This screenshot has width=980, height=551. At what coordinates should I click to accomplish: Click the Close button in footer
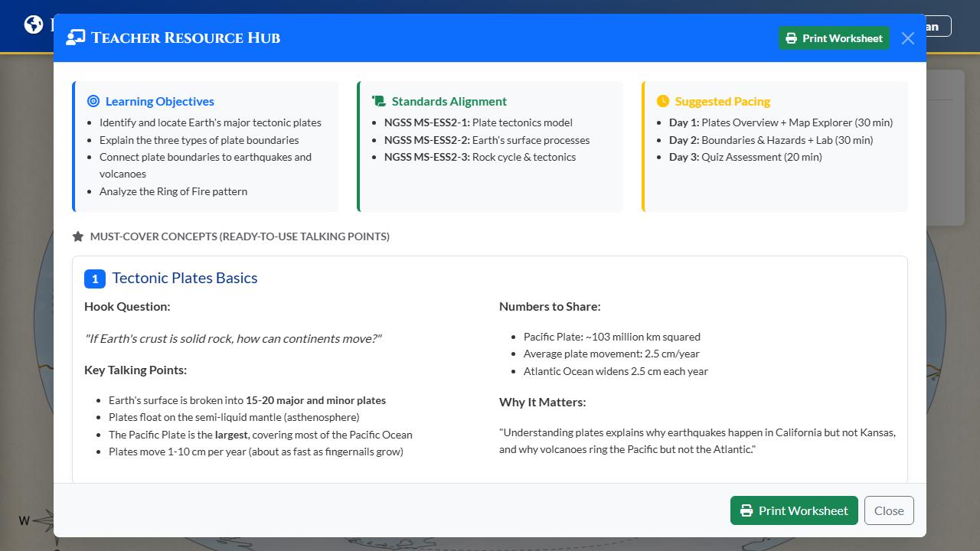889,510
